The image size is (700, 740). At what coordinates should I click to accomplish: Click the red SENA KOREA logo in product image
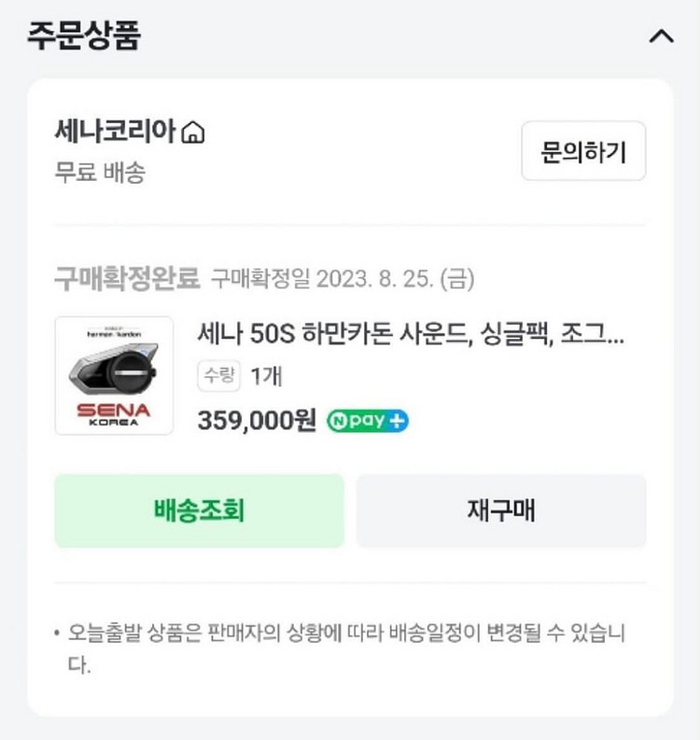click(113, 412)
